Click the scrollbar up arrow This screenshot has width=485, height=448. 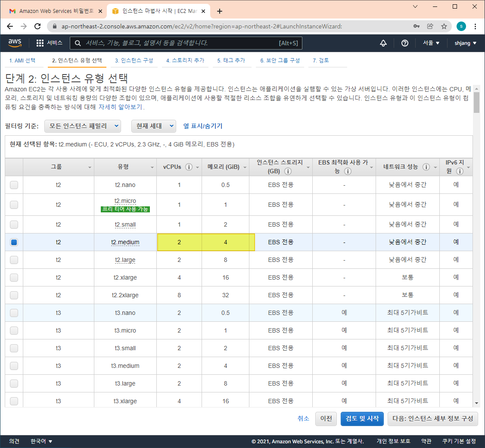[476, 88]
